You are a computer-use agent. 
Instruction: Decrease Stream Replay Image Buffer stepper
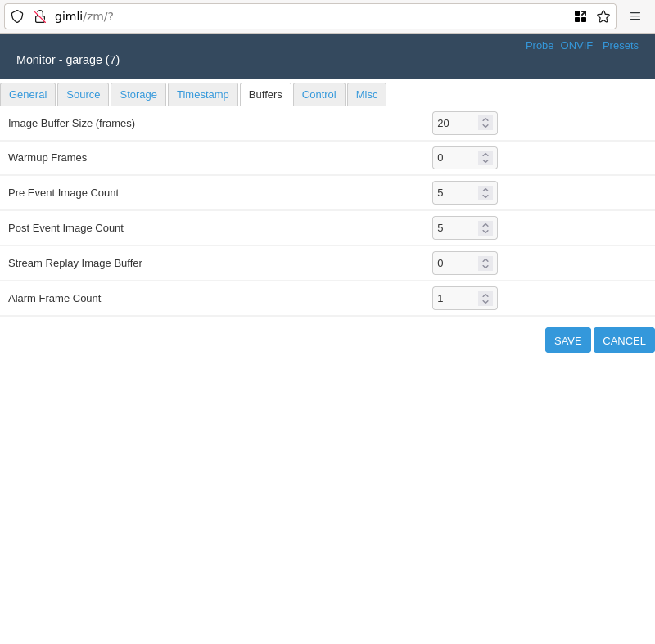coord(486,266)
